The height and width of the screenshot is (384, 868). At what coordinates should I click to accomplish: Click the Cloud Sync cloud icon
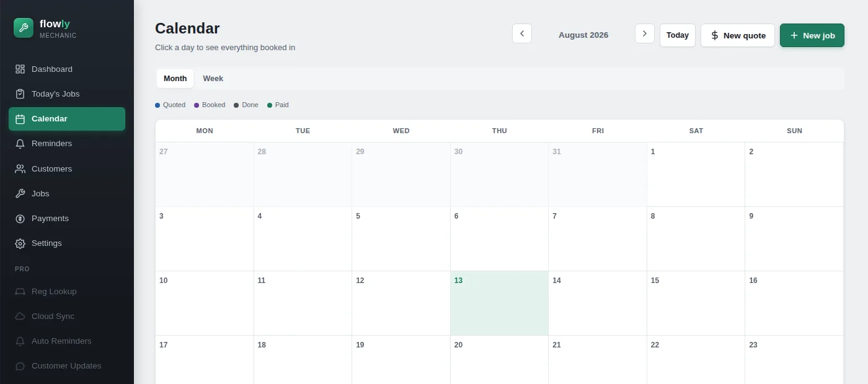[x=20, y=316]
